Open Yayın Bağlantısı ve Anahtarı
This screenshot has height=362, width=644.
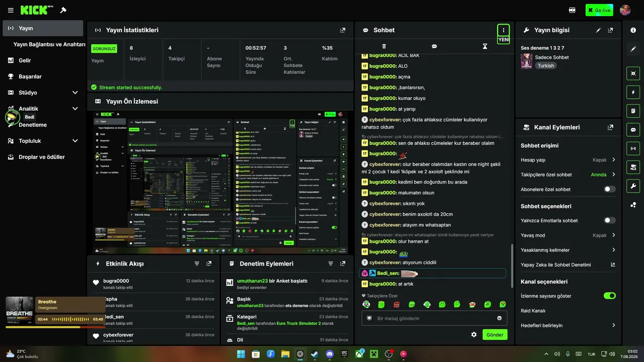click(49, 44)
